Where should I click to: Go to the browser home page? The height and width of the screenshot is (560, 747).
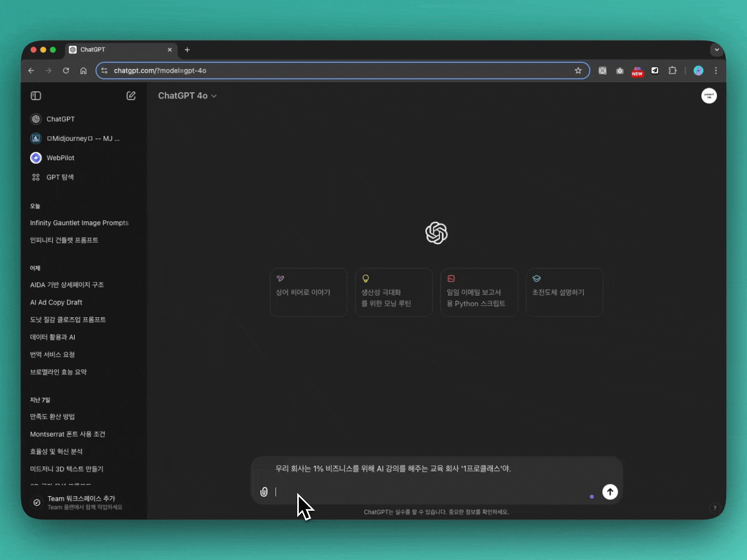point(84,71)
